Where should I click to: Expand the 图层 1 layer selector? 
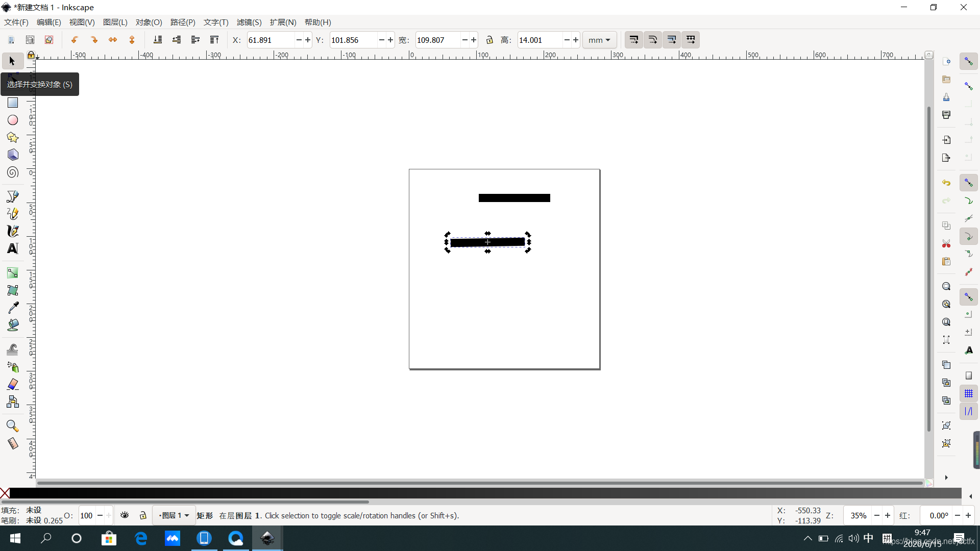[x=174, y=515]
